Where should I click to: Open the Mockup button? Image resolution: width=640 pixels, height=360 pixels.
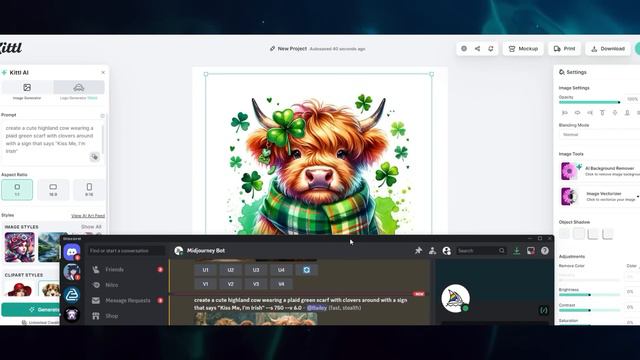tap(523, 49)
